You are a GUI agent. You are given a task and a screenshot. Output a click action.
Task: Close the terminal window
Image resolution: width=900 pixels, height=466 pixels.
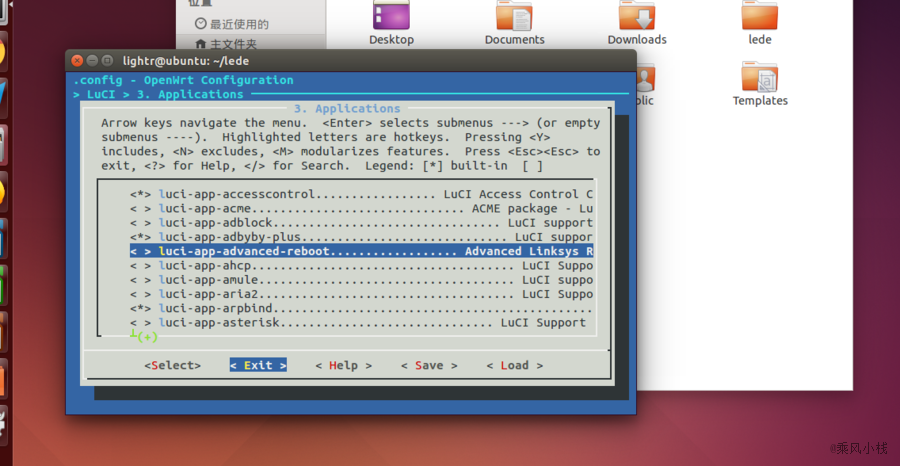click(x=77, y=60)
